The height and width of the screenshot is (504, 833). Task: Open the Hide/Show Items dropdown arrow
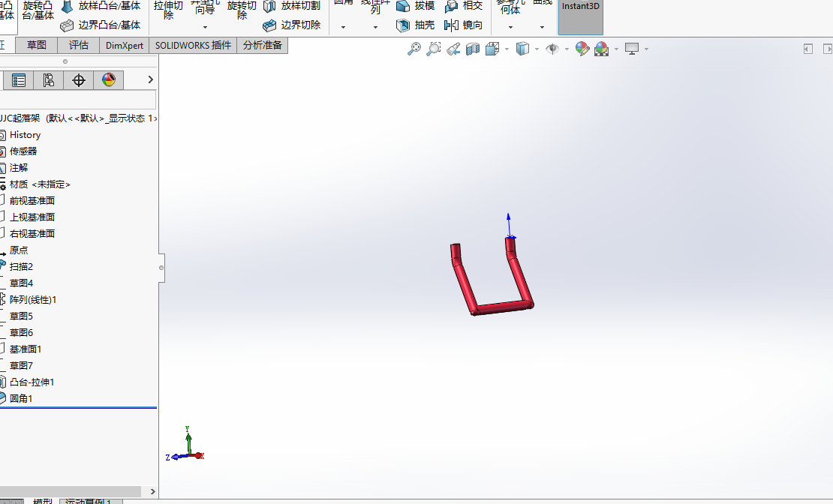click(x=567, y=49)
